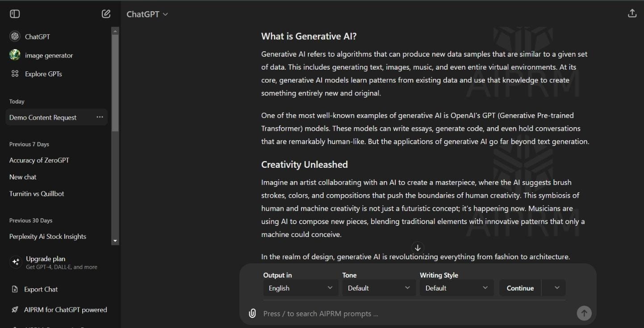
Task: Open the Accuracy of ZeroGPT chat
Action: (x=39, y=160)
